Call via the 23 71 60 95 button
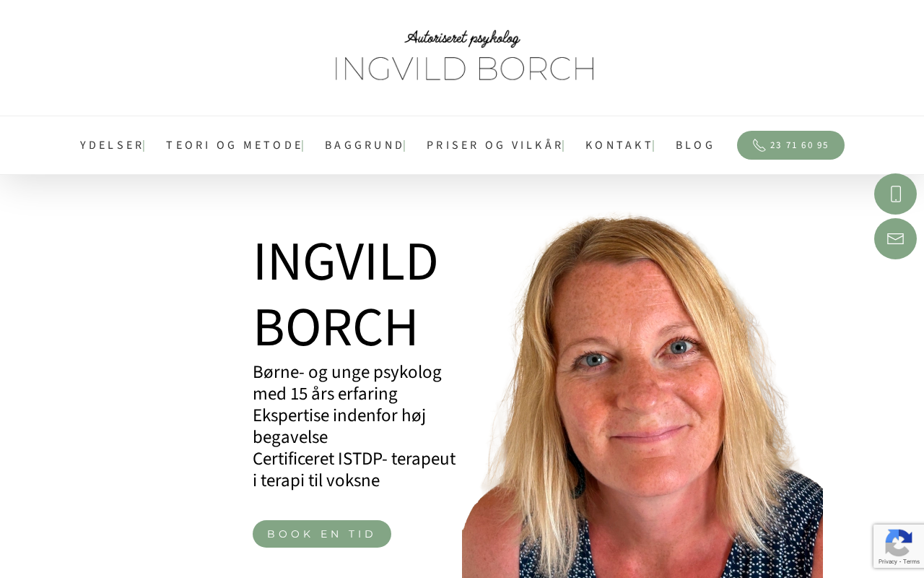The height and width of the screenshot is (578, 924). [790, 145]
